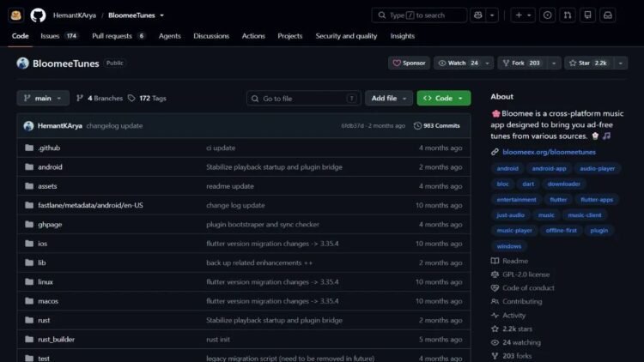Click the Type to search field

pyautogui.click(x=419, y=15)
